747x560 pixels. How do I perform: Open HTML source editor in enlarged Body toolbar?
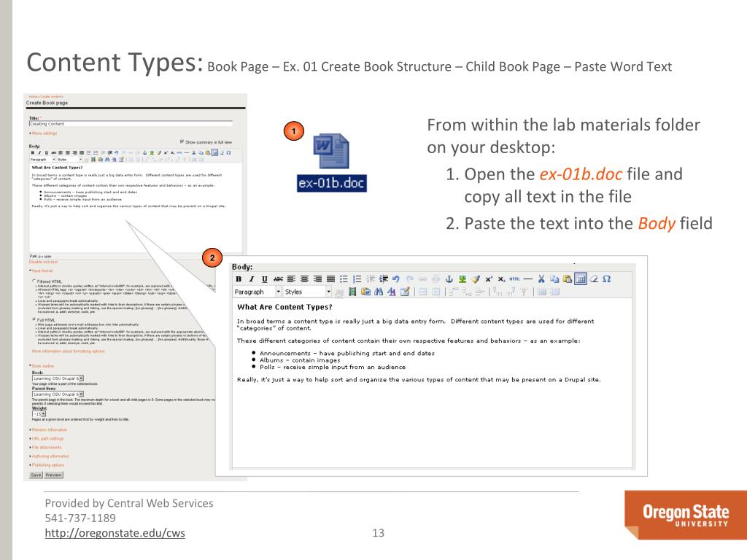tap(514, 279)
